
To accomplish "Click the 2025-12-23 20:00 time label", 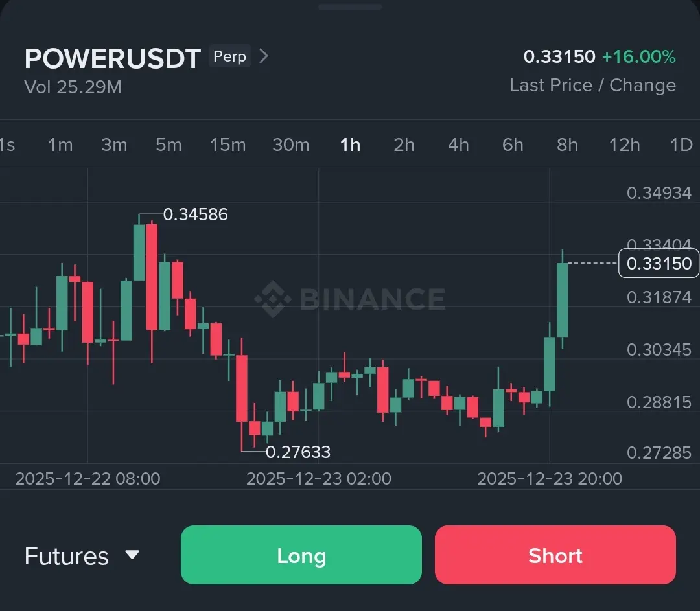I will [x=550, y=478].
